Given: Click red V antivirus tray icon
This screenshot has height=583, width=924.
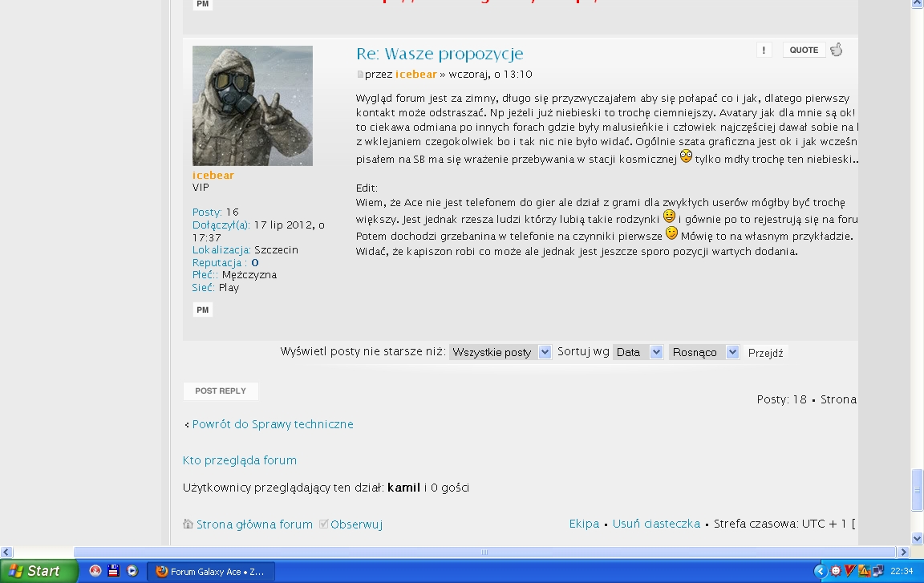Looking at the screenshot, I should coord(849,571).
